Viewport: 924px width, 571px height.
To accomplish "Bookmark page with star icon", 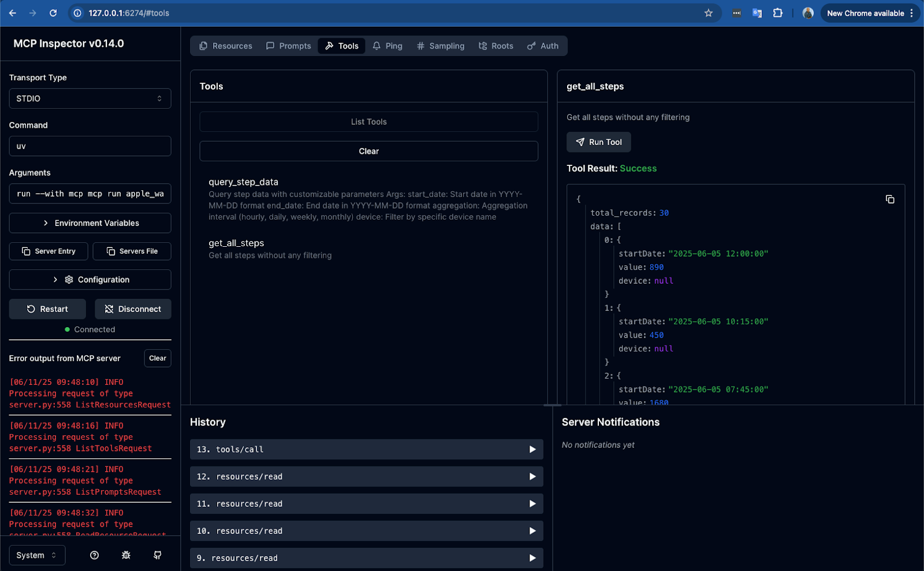I will (x=708, y=13).
